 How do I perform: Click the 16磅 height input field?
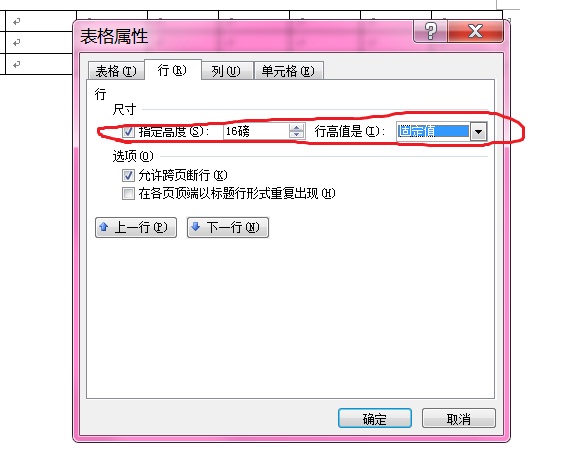pos(256,131)
